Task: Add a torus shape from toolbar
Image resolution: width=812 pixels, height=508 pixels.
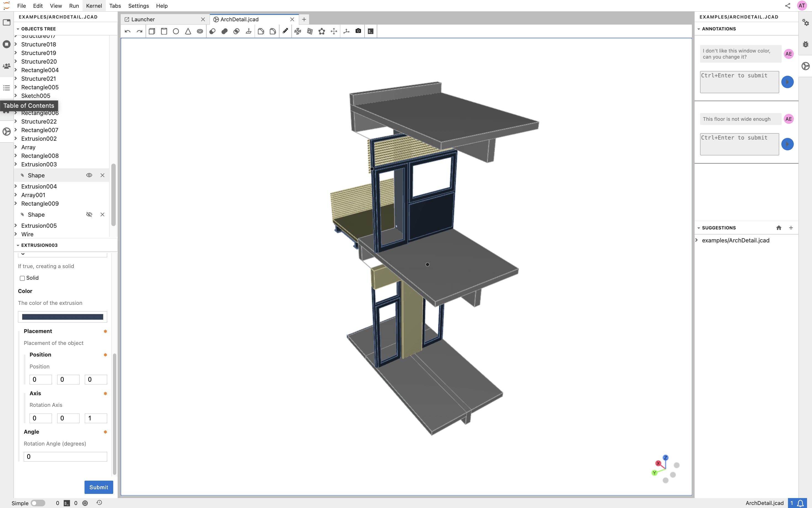Action: [200, 31]
